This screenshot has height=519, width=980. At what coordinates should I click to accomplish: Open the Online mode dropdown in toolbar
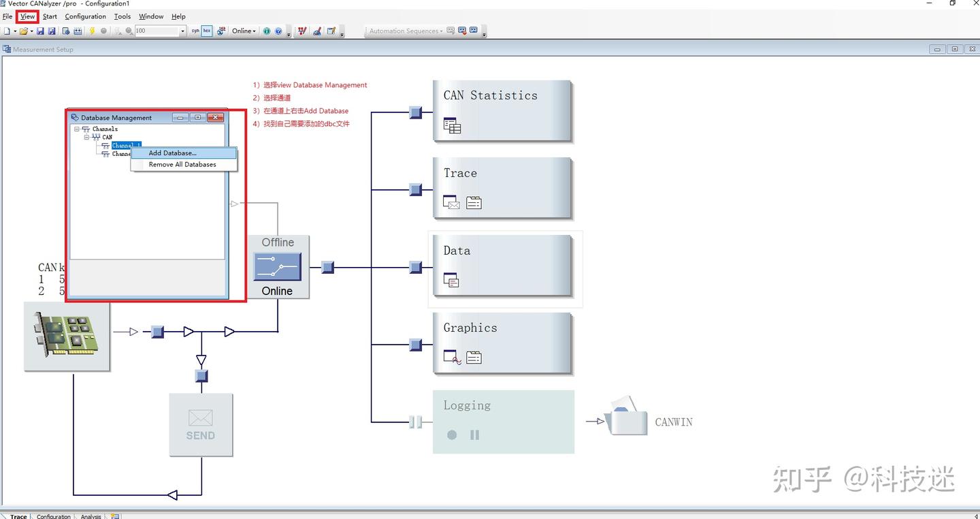point(244,31)
